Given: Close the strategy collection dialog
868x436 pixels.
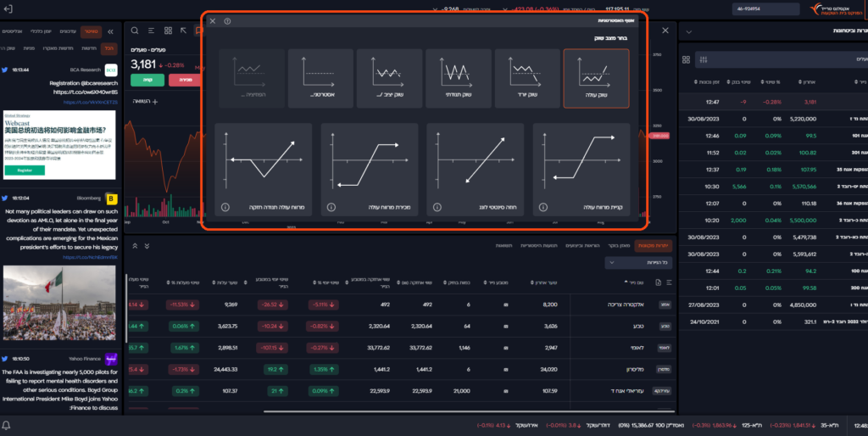Looking at the screenshot, I should pyautogui.click(x=213, y=21).
